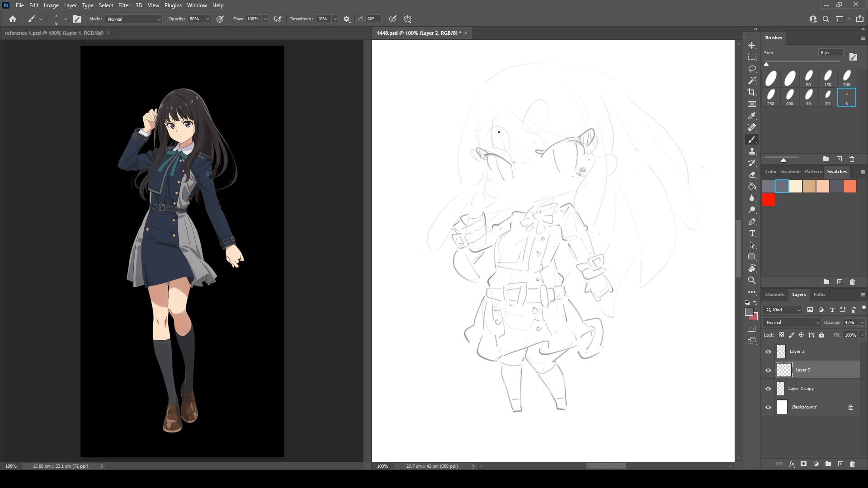Expand the layer Opacity dropdown arrow
The height and width of the screenshot is (488, 868).
(862, 323)
